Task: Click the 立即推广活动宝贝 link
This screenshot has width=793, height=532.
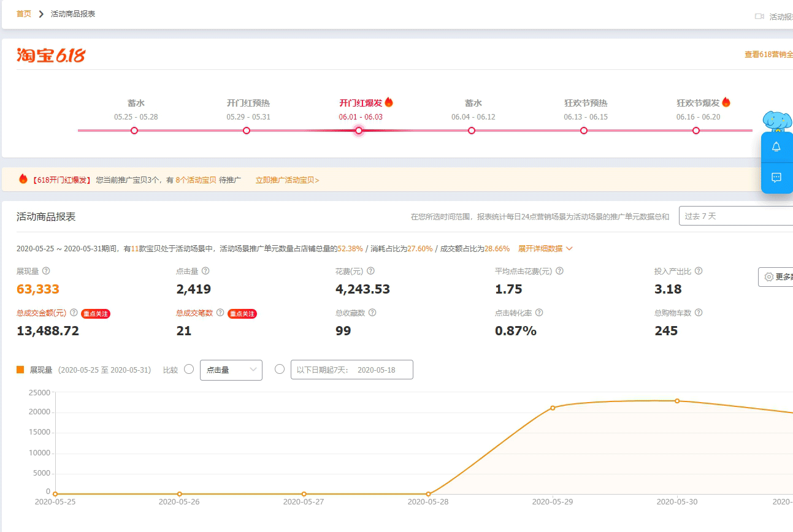Action: point(287,180)
